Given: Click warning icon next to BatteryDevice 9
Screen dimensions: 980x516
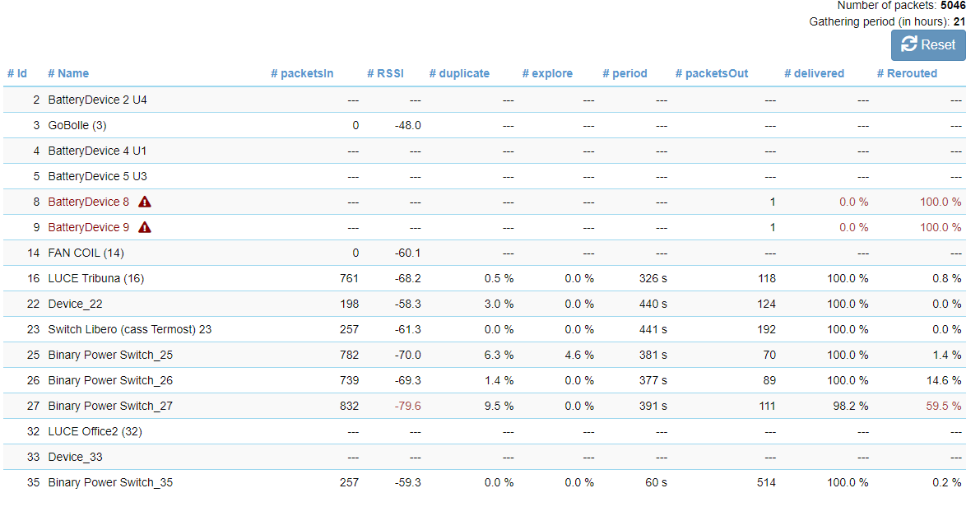Looking at the screenshot, I should pos(145,227).
